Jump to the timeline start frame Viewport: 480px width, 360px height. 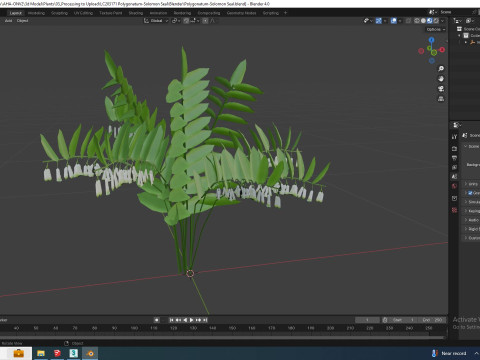[x=171, y=320]
